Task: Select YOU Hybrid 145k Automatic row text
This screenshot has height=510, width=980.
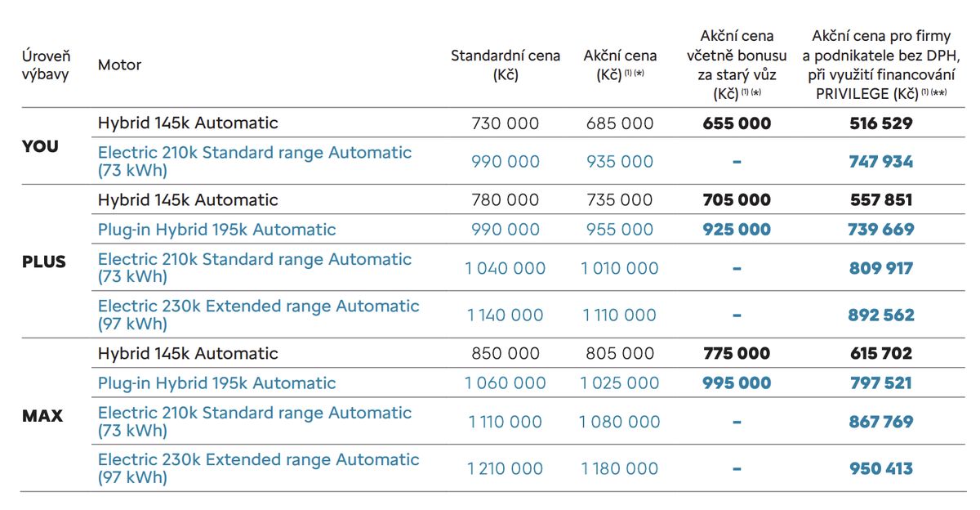Action: 188,123
